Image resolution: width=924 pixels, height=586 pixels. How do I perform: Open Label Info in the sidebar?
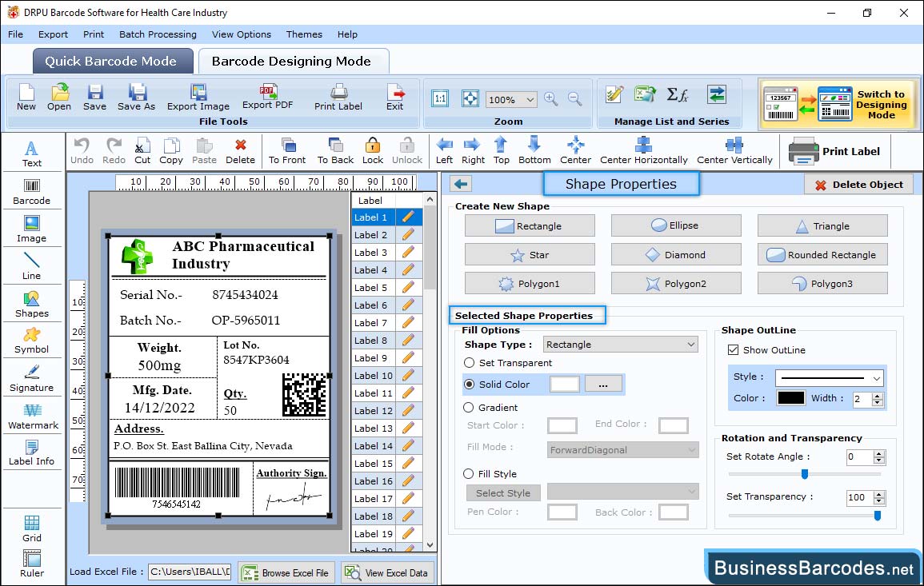[32, 453]
